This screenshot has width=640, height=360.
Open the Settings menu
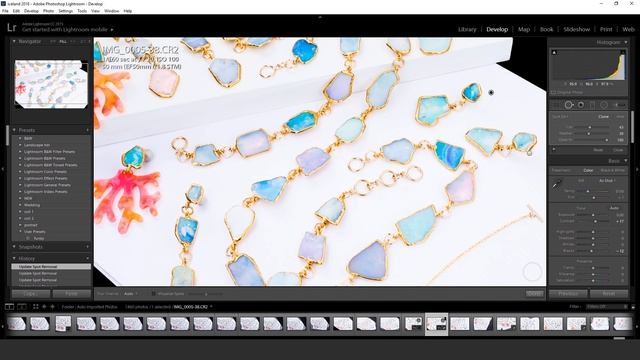[x=65, y=11]
